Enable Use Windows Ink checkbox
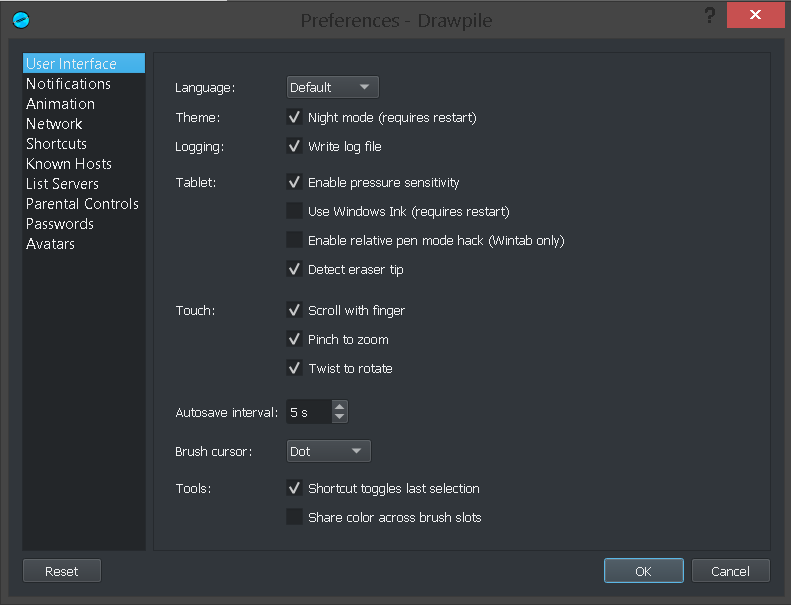Image resolution: width=791 pixels, height=605 pixels. pos(295,211)
